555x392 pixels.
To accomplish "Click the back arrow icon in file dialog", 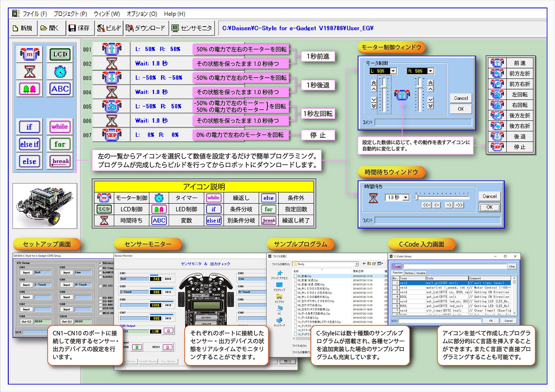I will [364, 264].
